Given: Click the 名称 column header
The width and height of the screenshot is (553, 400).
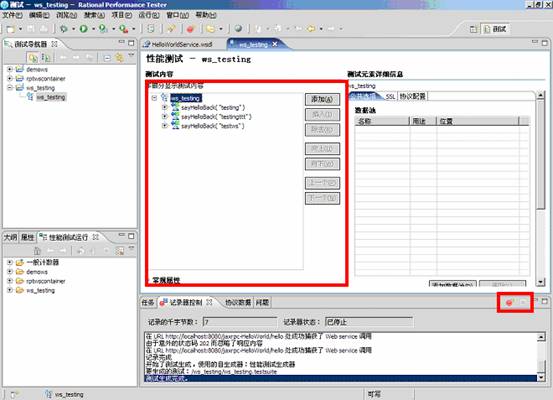Looking at the screenshot, I should (382, 121).
